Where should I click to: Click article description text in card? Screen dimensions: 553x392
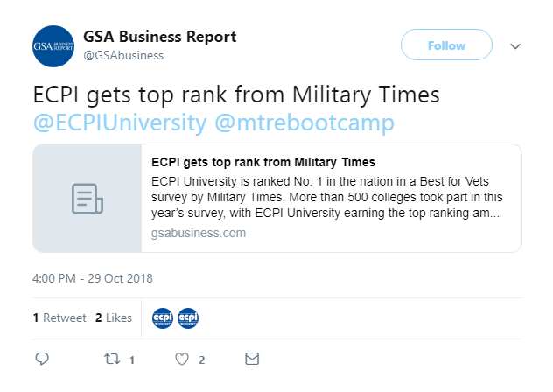coord(327,197)
